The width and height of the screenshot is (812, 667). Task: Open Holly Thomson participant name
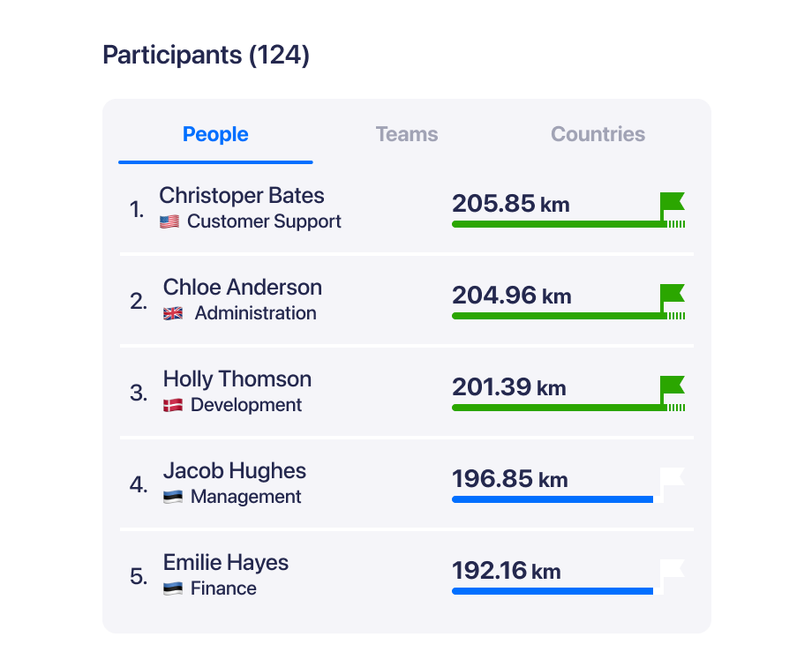[237, 379]
